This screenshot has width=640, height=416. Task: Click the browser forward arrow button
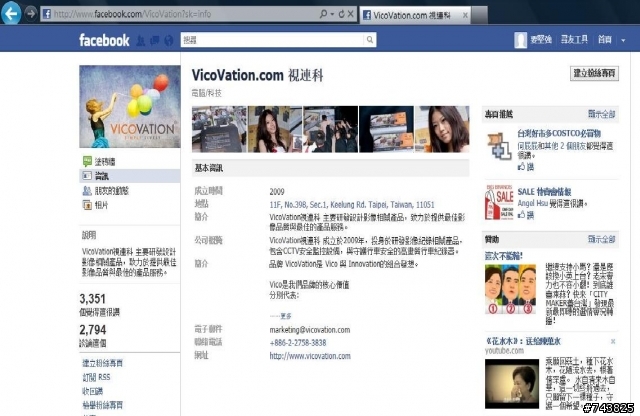(x=31, y=13)
